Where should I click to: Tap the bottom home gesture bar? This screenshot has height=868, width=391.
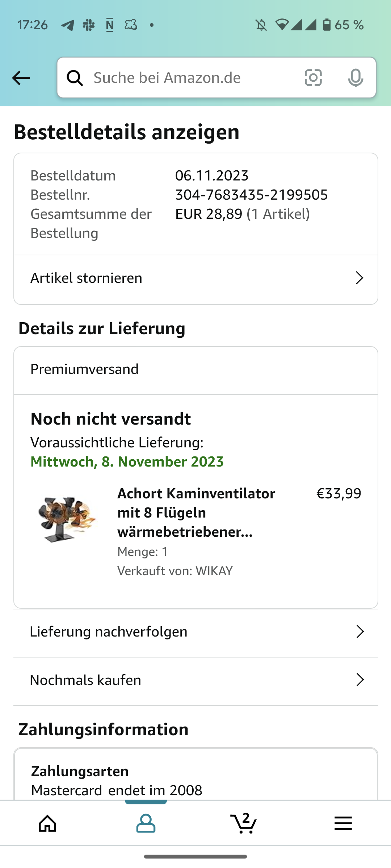point(195,856)
